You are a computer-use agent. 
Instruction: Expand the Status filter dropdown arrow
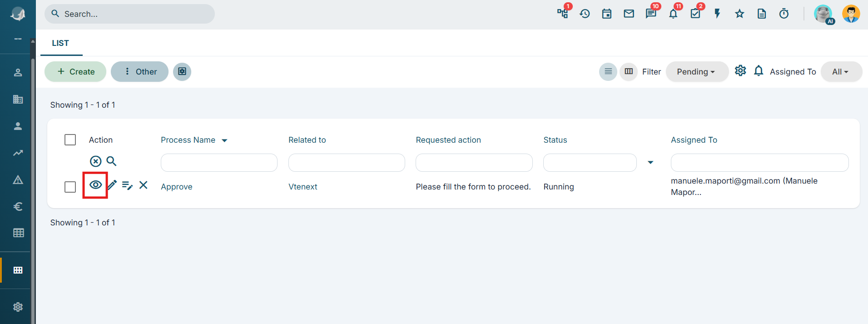point(650,162)
